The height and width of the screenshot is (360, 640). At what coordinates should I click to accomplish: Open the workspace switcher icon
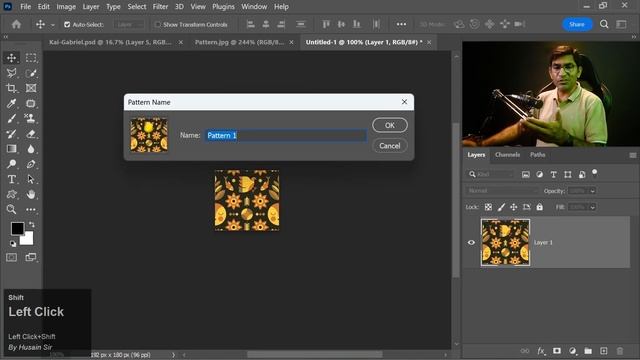621,24
